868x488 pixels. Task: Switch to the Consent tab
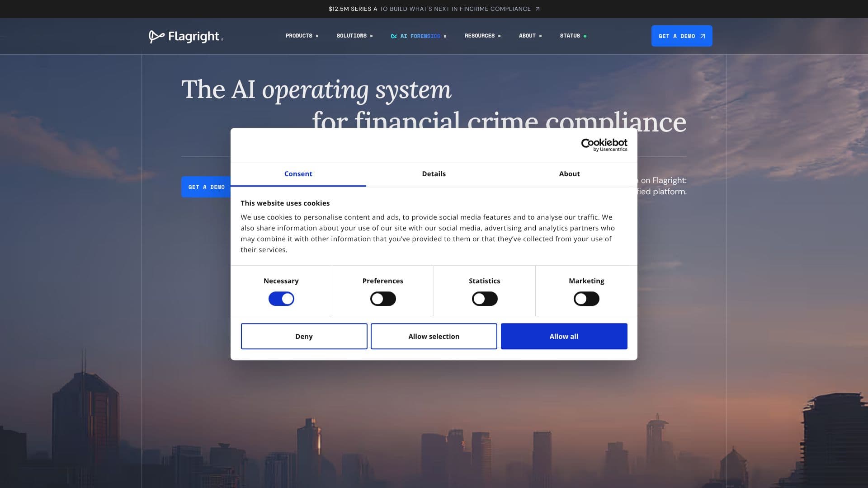coord(298,174)
